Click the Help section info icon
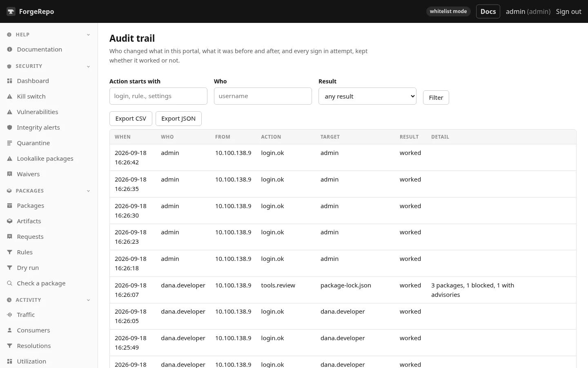The height and width of the screenshot is (368, 588). [x=9, y=35]
